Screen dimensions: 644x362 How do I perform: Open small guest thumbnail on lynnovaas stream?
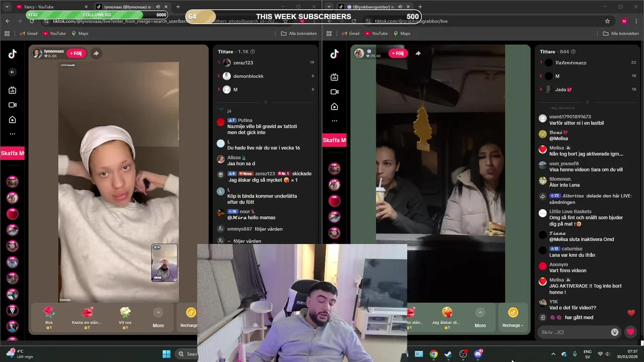[164, 263]
